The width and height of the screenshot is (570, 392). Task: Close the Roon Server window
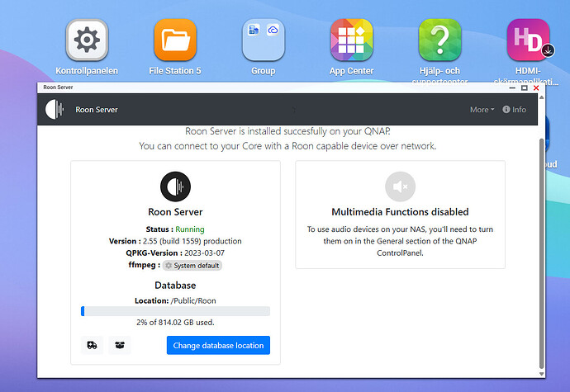pos(536,87)
